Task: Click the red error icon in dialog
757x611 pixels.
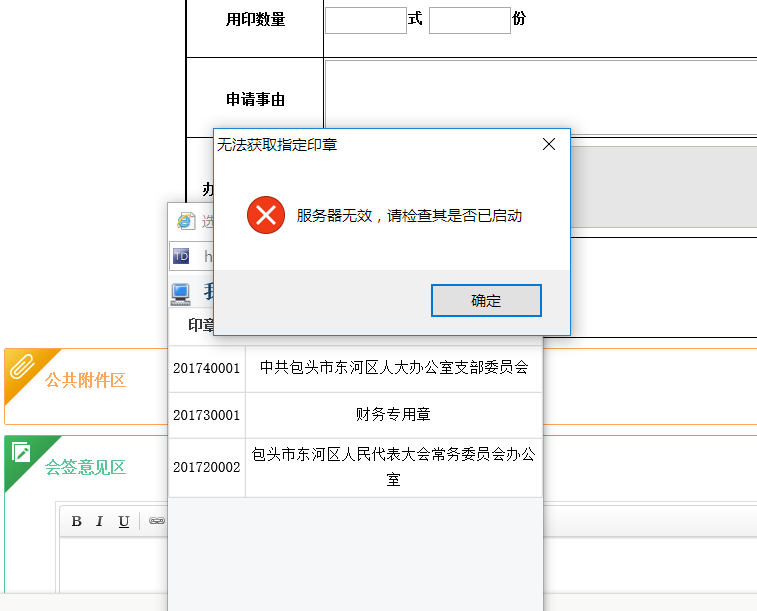Action: coord(266,215)
